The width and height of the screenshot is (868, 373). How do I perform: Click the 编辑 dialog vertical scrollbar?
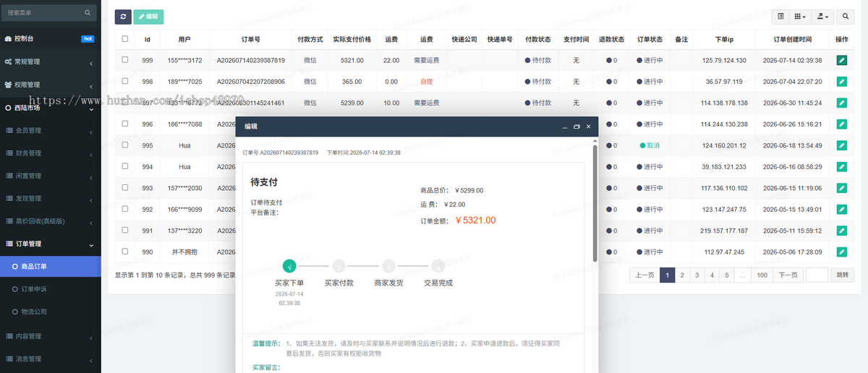click(x=595, y=202)
